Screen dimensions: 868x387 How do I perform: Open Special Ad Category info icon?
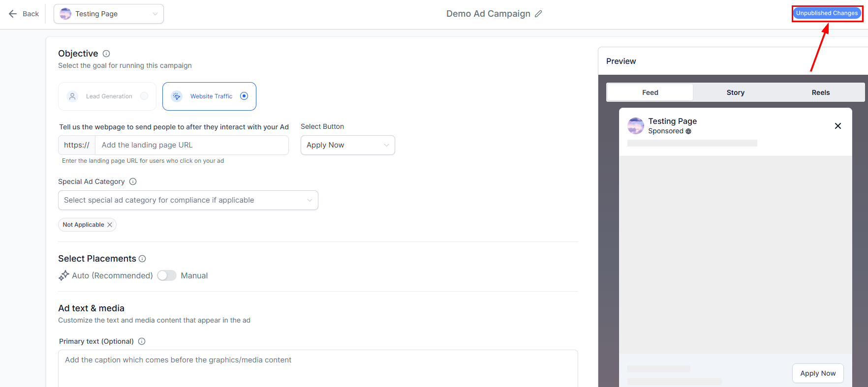[133, 181]
